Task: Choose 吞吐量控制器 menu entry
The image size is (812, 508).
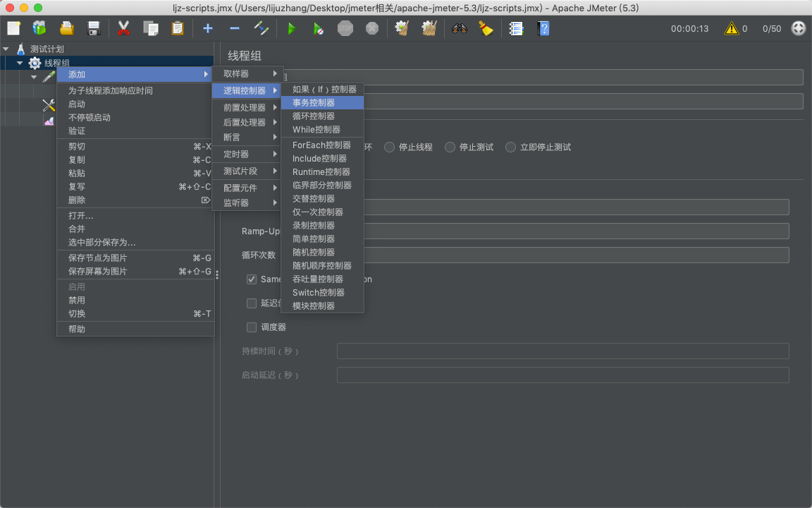Action: pos(323,279)
